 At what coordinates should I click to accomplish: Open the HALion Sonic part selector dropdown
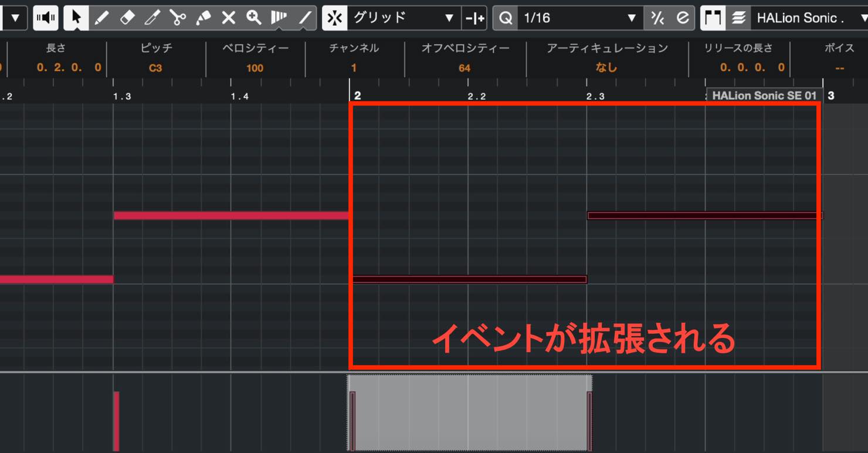(x=809, y=18)
